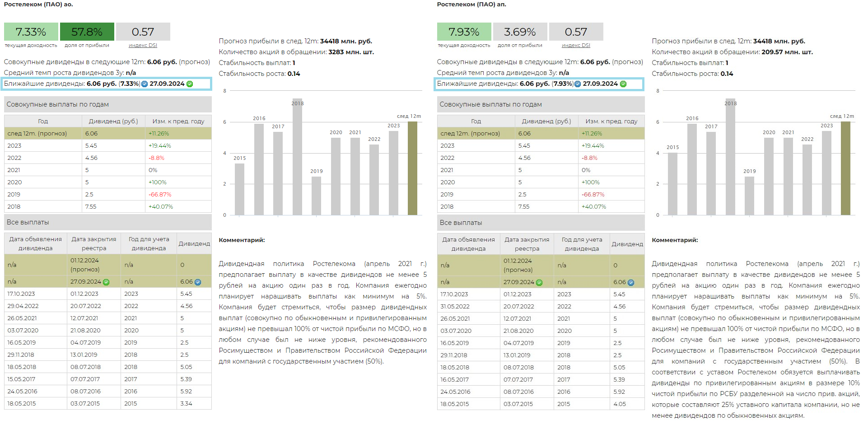This screenshot has height=434, width=868.
Task: Click blue badge next to 6.06 in ао payments table
Action: (198, 282)
